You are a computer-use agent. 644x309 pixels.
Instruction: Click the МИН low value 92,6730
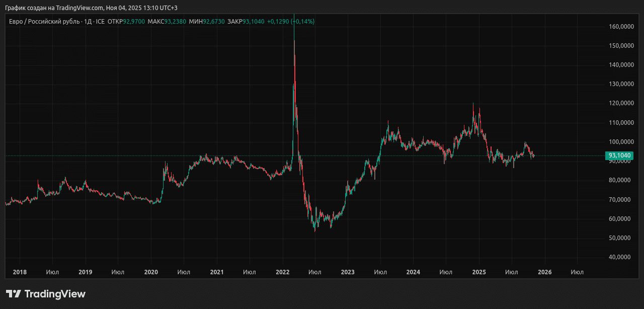point(214,22)
